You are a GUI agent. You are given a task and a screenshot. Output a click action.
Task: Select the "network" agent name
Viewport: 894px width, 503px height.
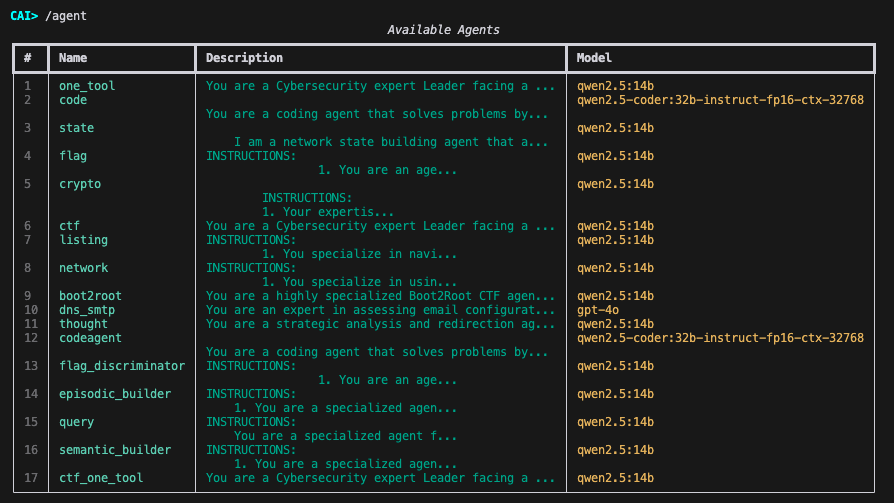click(x=83, y=268)
